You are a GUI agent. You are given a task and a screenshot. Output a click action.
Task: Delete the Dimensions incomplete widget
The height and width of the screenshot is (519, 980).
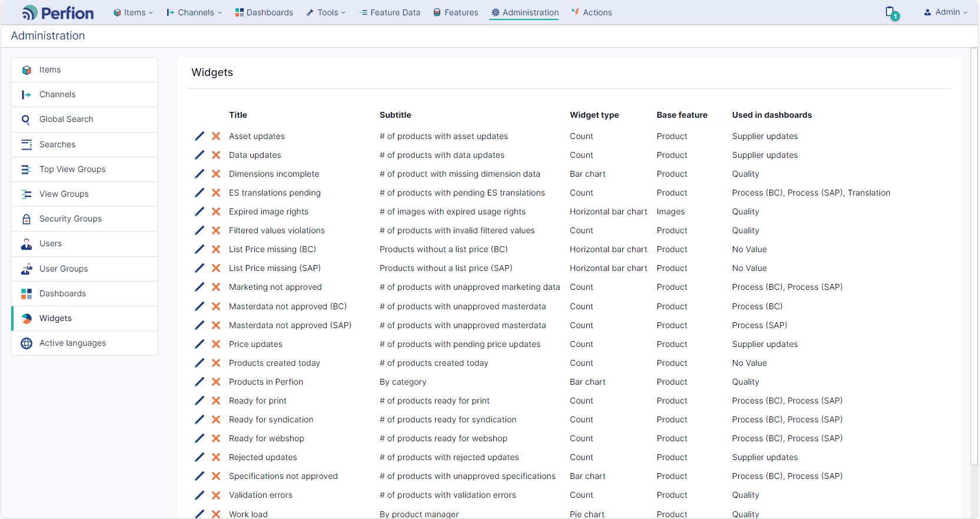pos(216,174)
